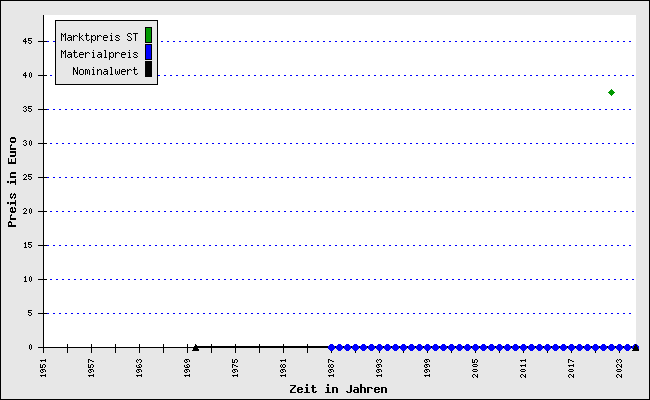Click the x-axis year label '2023'
Screen dimensions: 650x400
pos(619,368)
